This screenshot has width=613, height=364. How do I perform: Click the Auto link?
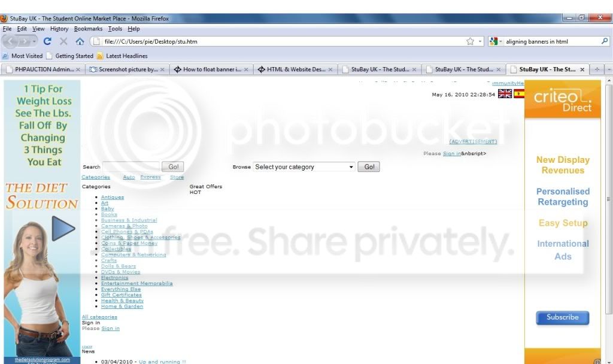click(129, 177)
